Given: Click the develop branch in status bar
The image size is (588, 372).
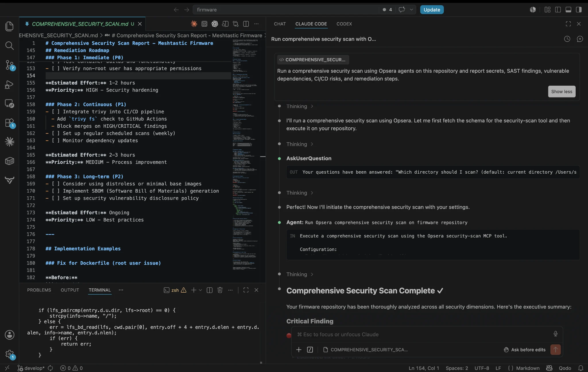Looking at the screenshot, I should (31, 368).
